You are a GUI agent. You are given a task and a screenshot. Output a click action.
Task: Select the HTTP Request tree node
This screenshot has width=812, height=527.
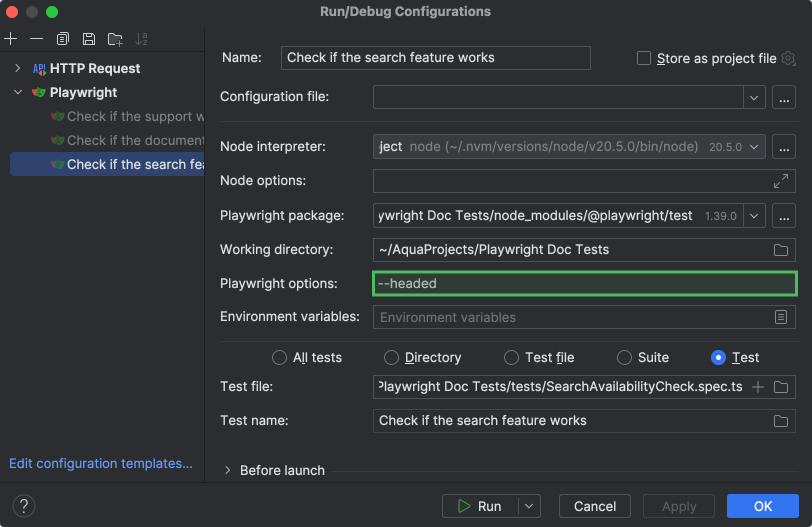click(94, 68)
